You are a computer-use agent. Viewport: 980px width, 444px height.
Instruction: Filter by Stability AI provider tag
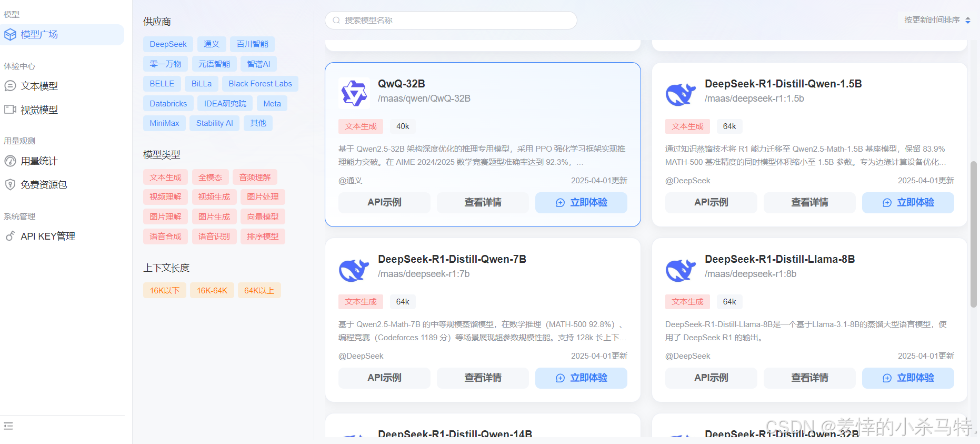tap(215, 123)
